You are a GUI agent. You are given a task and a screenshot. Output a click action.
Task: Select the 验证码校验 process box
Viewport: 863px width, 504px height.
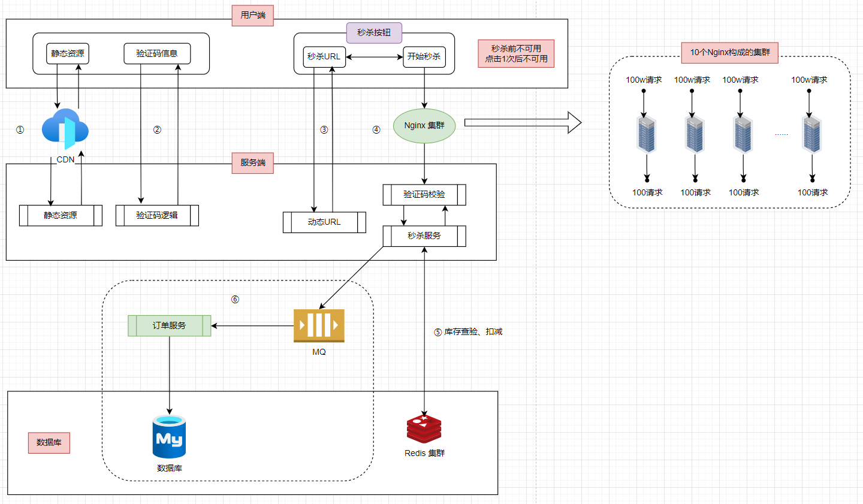(x=424, y=194)
